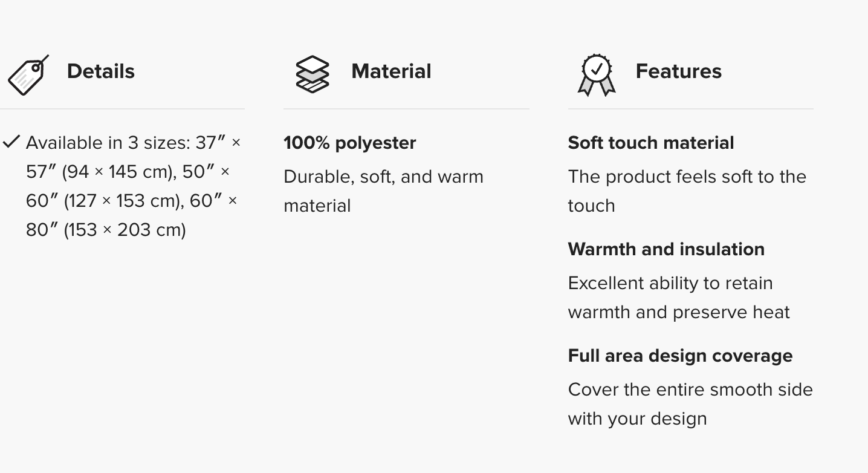The width and height of the screenshot is (868, 473).
Task: Click the divider line under Features
Action: coord(690,109)
